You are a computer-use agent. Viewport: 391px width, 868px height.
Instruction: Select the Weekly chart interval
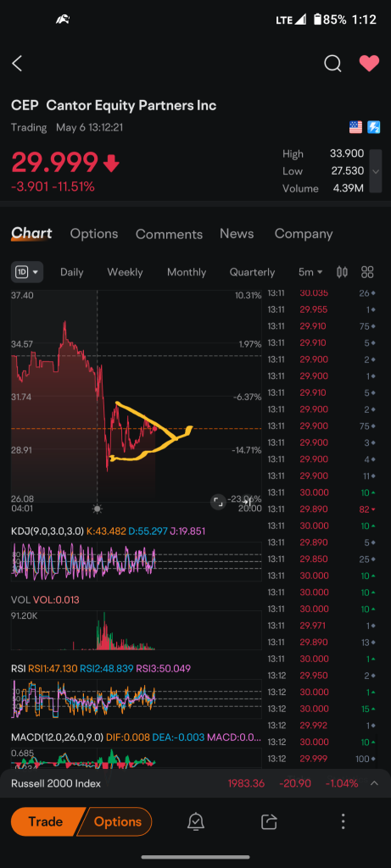(126, 272)
